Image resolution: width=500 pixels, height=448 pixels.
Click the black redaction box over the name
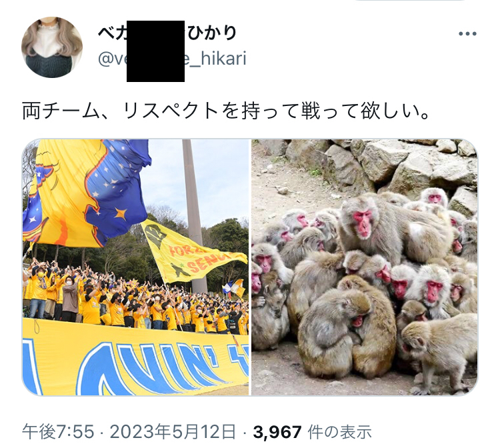(x=155, y=51)
